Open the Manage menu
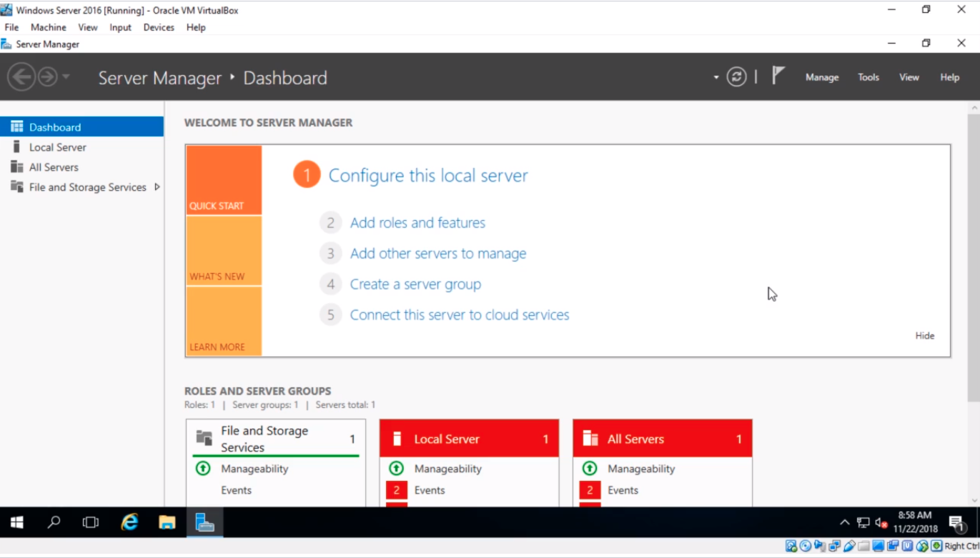This screenshot has width=980, height=558. pyautogui.click(x=822, y=77)
